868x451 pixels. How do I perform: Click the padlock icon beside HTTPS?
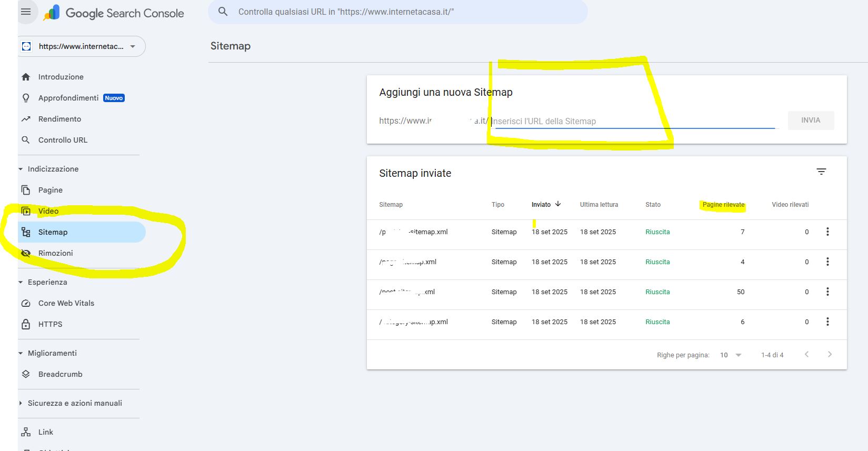coord(26,324)
